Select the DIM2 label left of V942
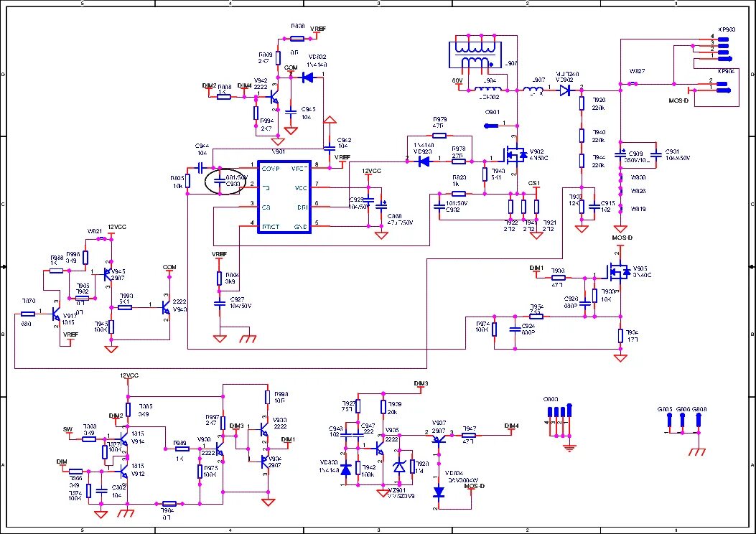This screenshot has width=756, height=534. (x=209, y=86)
